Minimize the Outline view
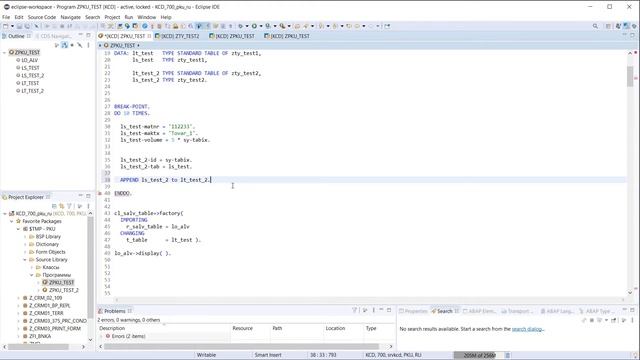This screenshot has width=640, height=360. (x=80, y=36)
